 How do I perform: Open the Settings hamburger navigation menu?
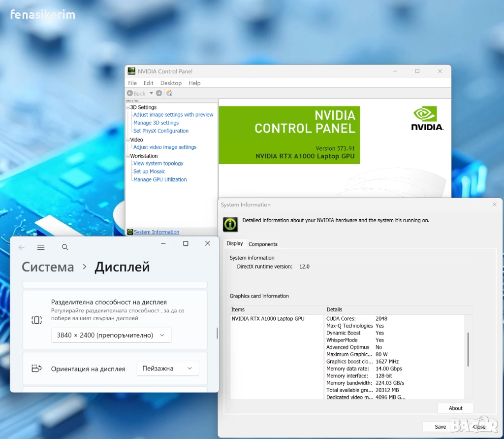click(x=41, y=247)
